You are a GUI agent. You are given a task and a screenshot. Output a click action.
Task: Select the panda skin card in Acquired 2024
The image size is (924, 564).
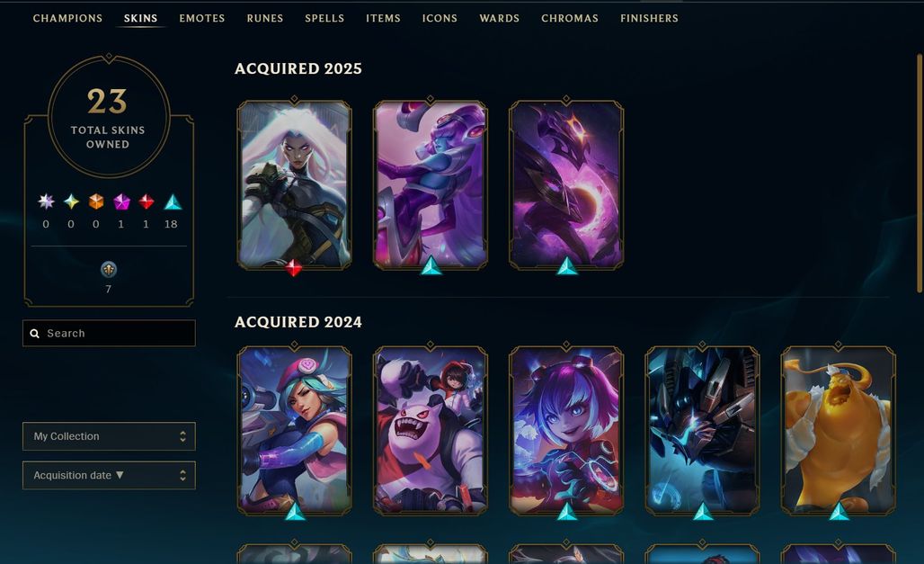pyautogui.click(x=431, y=430)
